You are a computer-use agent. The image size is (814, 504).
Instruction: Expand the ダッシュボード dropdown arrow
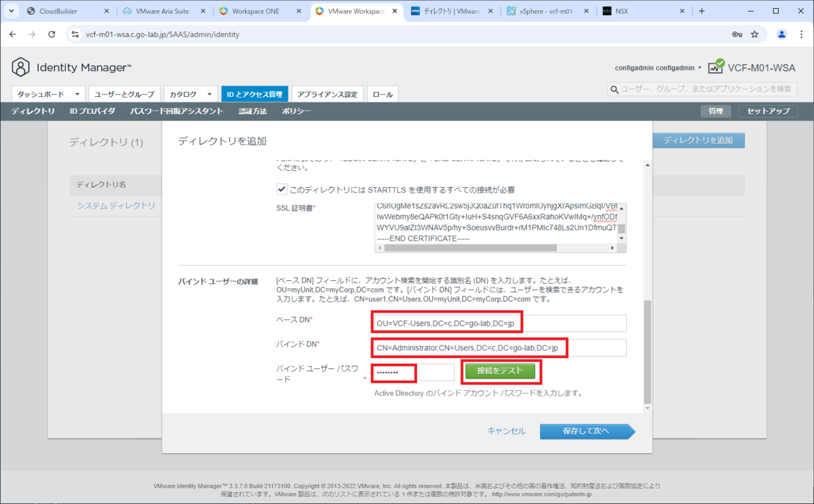click(x=78, y=94)
